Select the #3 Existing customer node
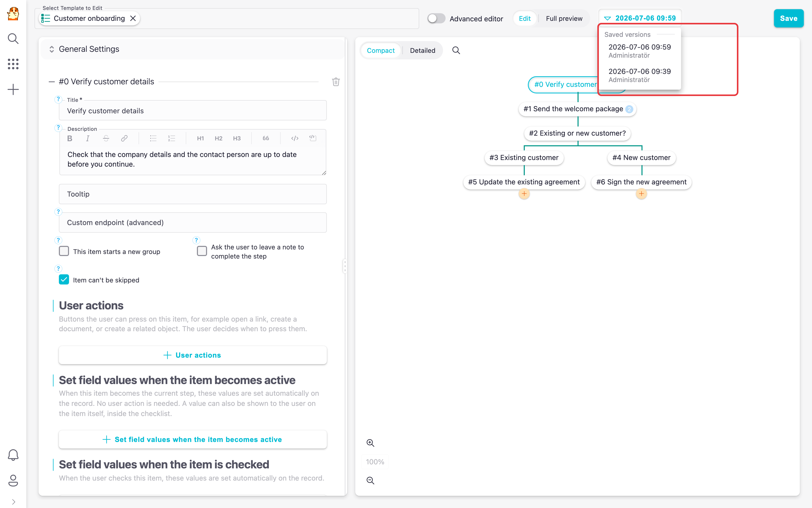 pyautogui.click(x=524, y=157)
